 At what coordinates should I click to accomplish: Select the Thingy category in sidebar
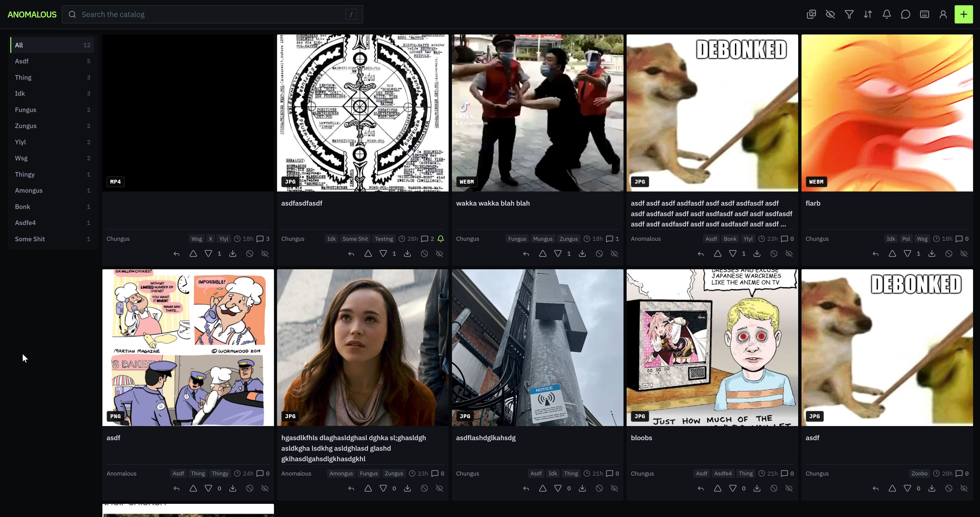[x=52, y=174]
